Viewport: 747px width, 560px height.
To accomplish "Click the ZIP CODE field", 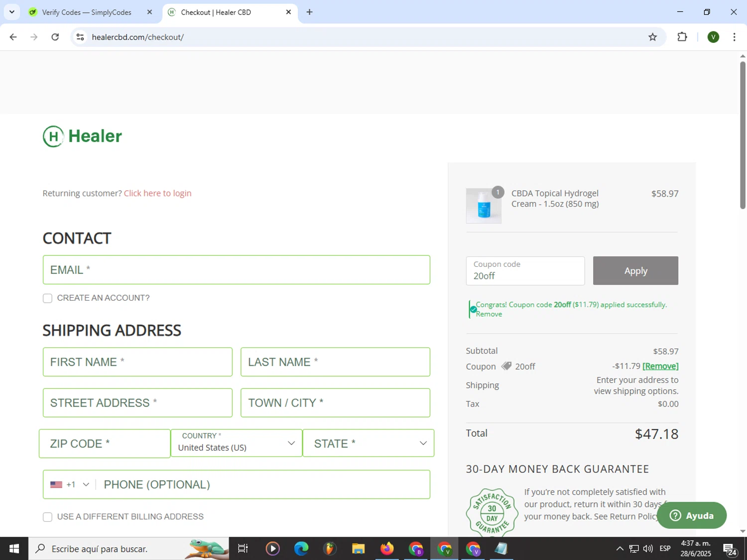I will tap(105, 444).
